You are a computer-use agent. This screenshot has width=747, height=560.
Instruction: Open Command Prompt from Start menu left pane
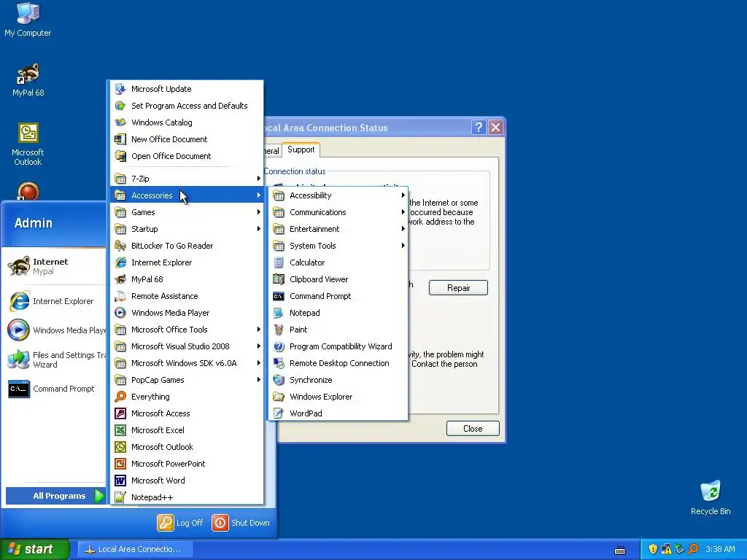click(x=54, y=389)
